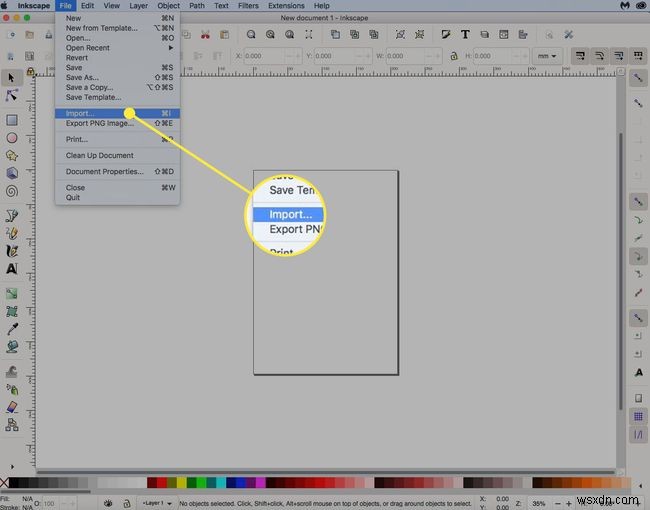Toggle layer visibility eye icon
This screenshot has width=650, height=510.
(108, 503)
